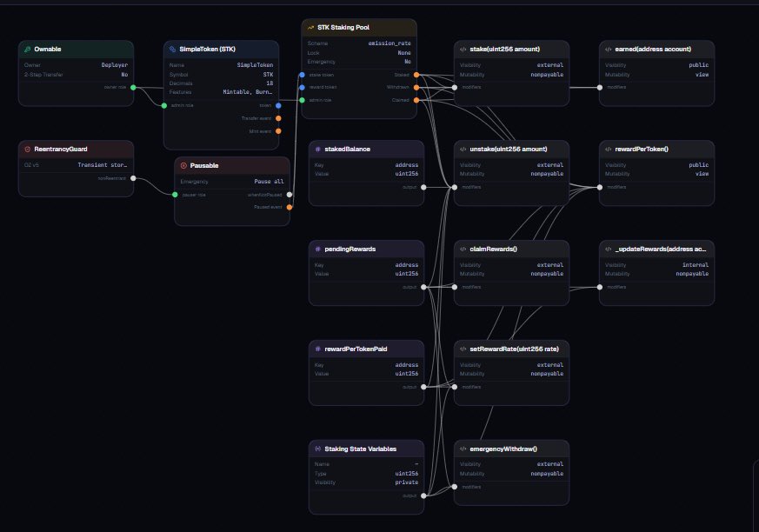Click the modifiers port on earned(address account)
759x532 pixels.
click(600, 88)
